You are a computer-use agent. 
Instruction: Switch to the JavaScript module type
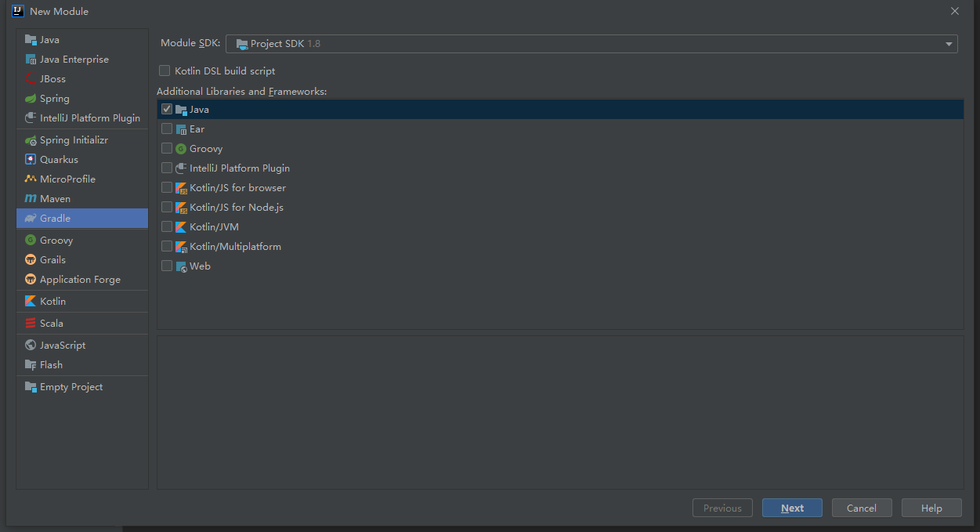coord(82,346)
